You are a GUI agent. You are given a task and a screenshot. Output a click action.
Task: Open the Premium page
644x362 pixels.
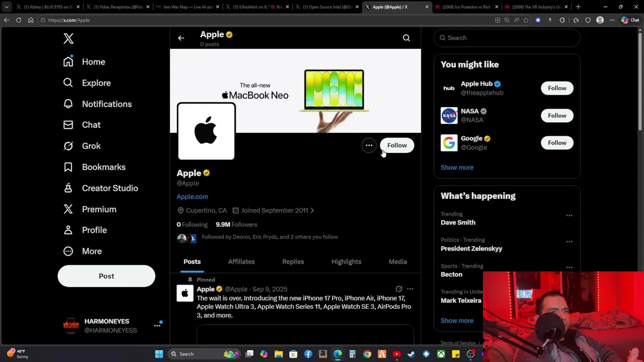[90, 209]
